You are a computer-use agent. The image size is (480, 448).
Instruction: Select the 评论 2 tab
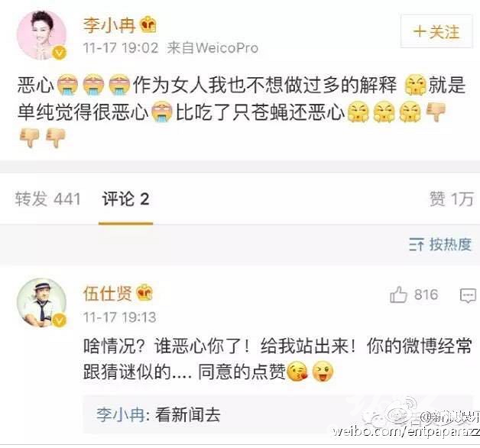125,199
